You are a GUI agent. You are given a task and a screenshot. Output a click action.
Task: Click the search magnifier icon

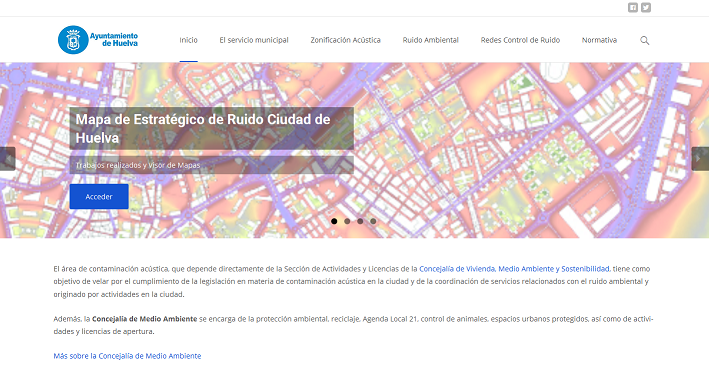pyautogui.click(x=644, y=41)
